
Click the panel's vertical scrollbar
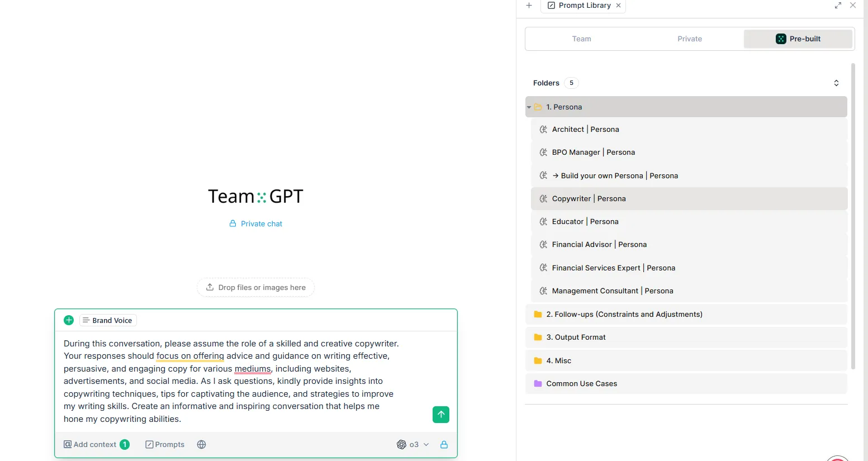(853, 216)
